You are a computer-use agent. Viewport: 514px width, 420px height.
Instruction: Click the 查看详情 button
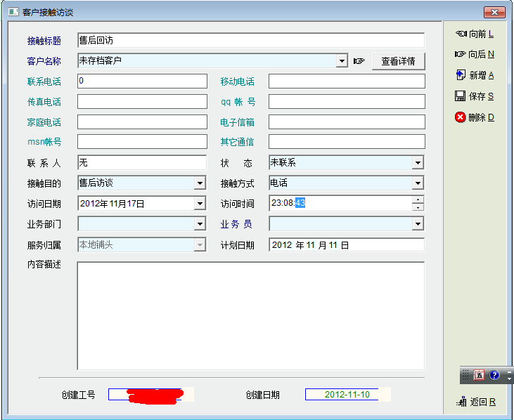click(x=398, y=61)
